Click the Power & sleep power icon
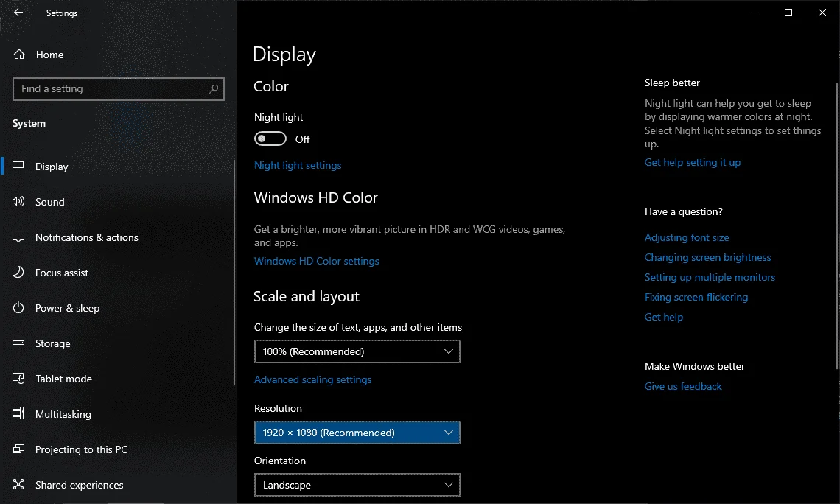This screenshot has width=840, height=504. [x=18, y=307]
